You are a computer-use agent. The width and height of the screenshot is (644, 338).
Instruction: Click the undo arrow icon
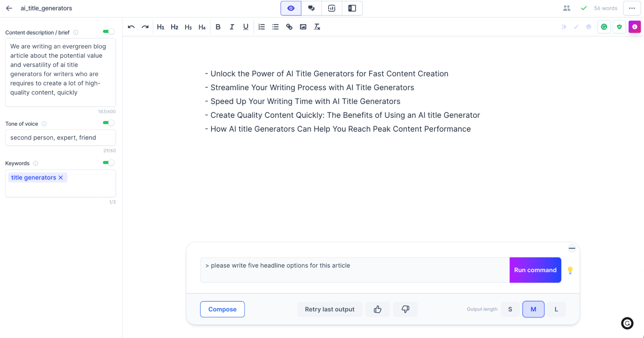tap(131, 27)
